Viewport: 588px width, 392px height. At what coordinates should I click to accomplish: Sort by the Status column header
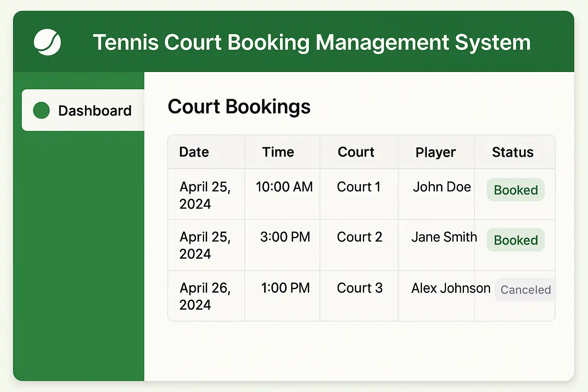point(513,152)
